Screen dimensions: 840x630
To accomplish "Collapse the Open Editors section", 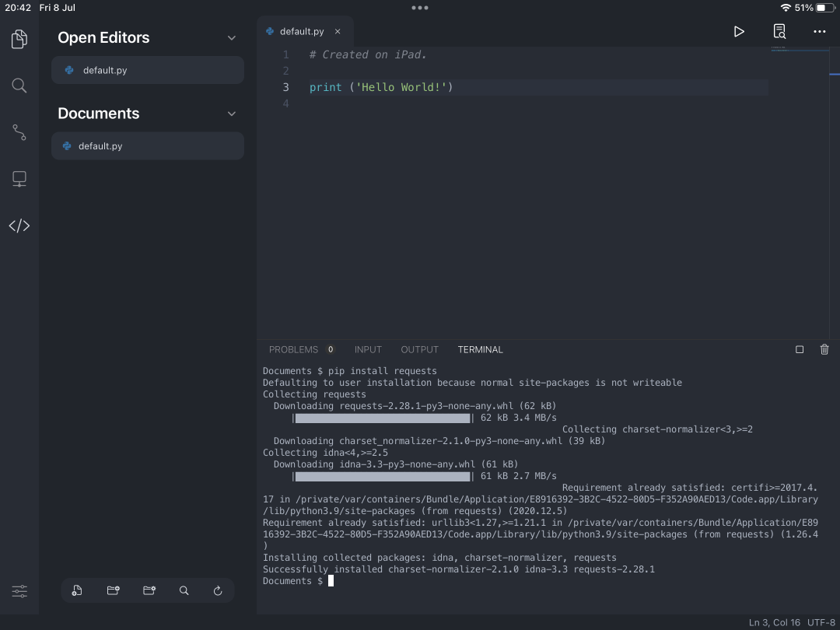I will click(x=231, y=38).
